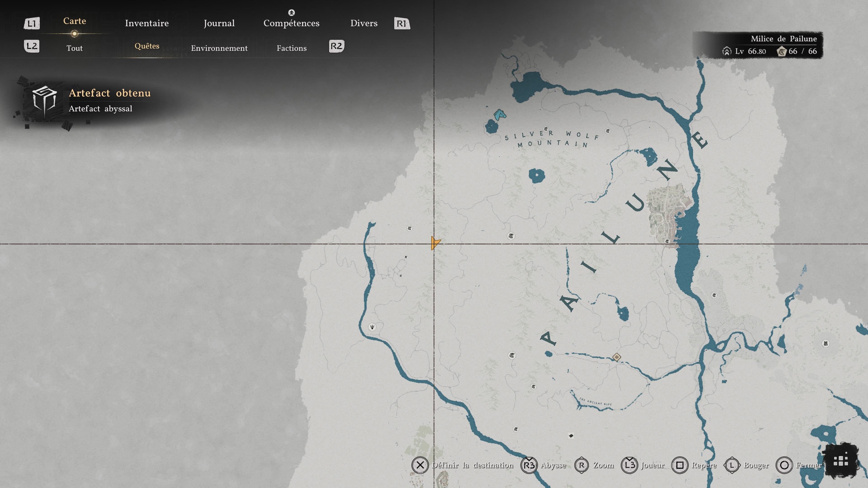Image resolution: width=868 pixels, height=488 pixels.
Task: Open the Inventaire tab
Action: point(146,23)
